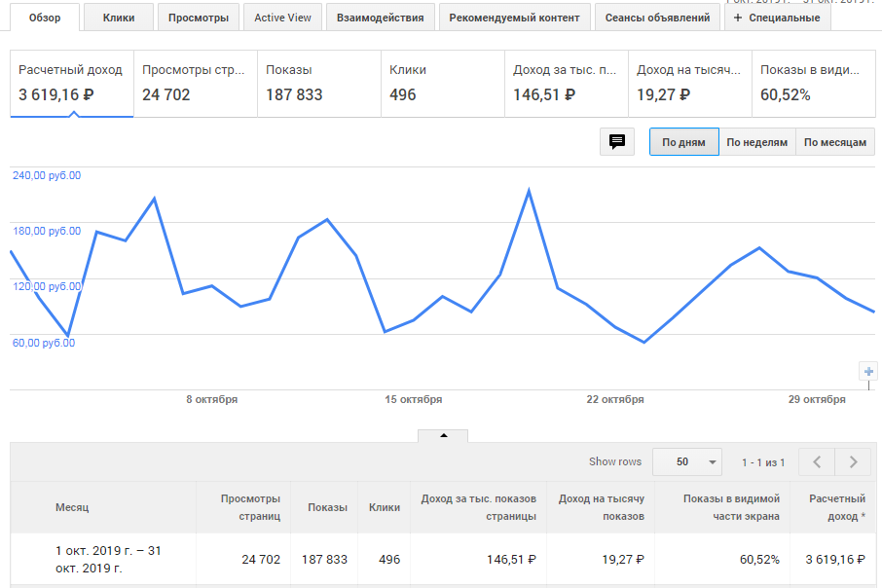This screenshot has width=882, height=588.
Task: Select the Доход за тыс. п... metric card
Action: (x=567, y=84)
